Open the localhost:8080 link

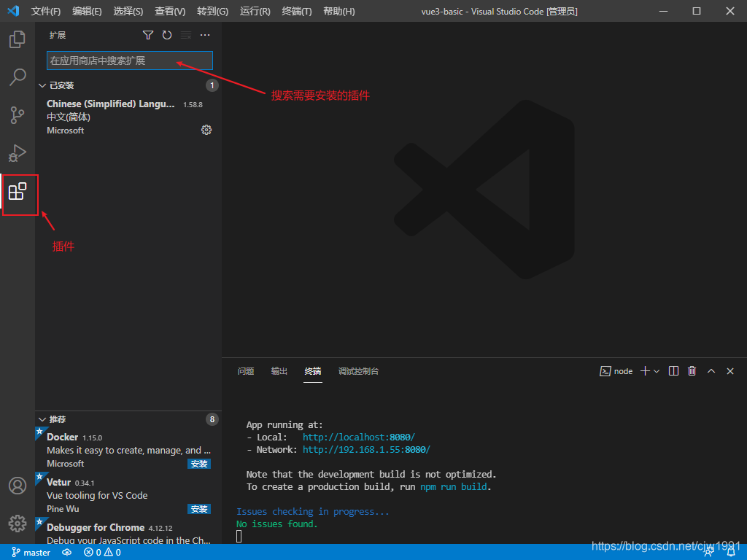pyautogui.click(x=359, y=437)
